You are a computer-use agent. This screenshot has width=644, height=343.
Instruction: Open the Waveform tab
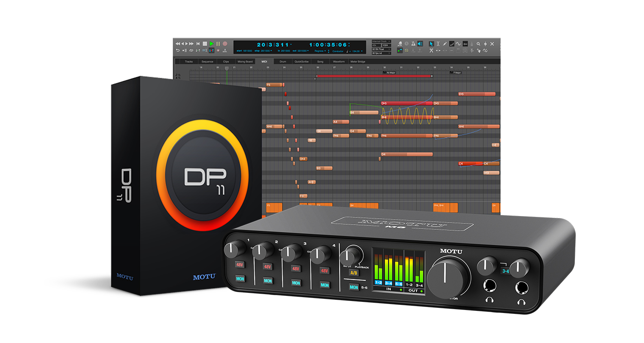(x=339, y=62)
